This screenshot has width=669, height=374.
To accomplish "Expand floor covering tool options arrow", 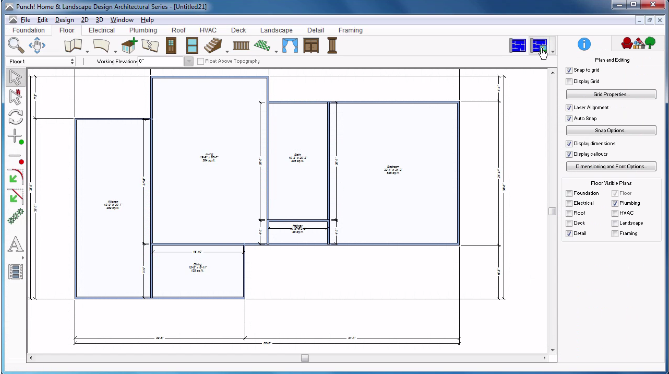I will 276,52.
